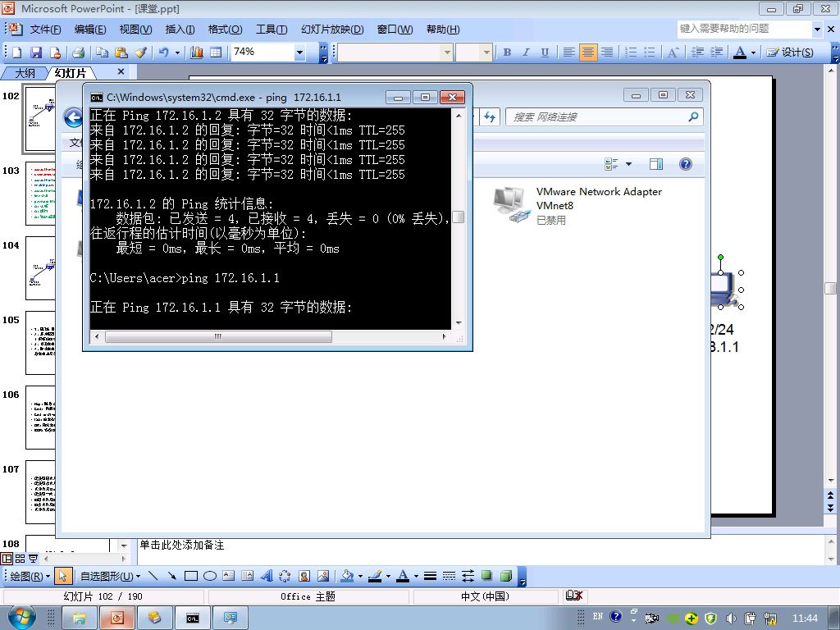Open the 工具(T) menu
Viewport: 840px width, 630px height.
(x=272, y=30)
